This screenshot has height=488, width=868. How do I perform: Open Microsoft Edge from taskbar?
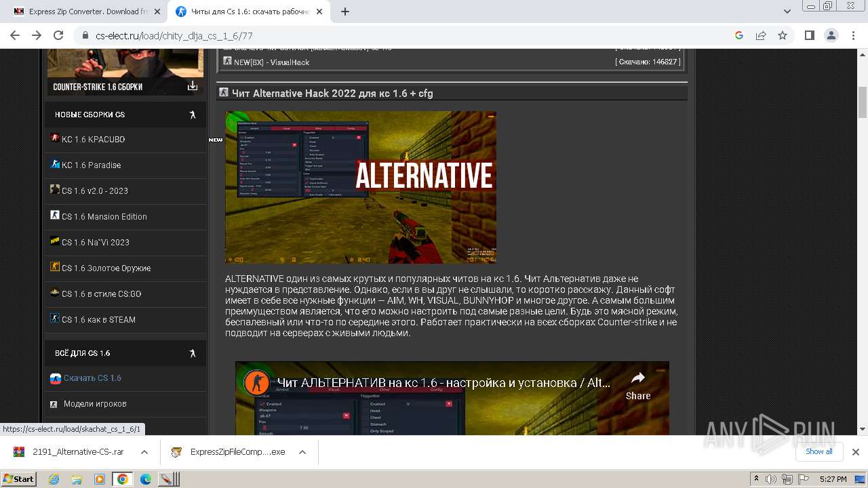coord(145,479)
